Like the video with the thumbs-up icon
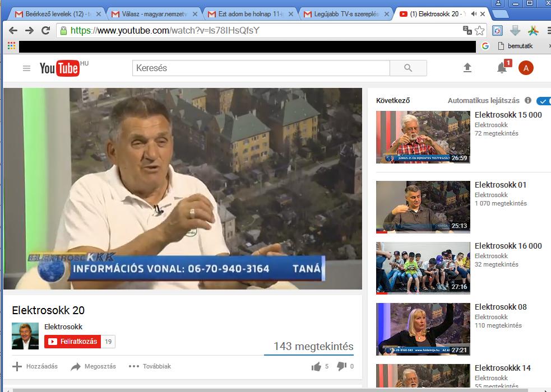551x392 pixels. point(316,367)
